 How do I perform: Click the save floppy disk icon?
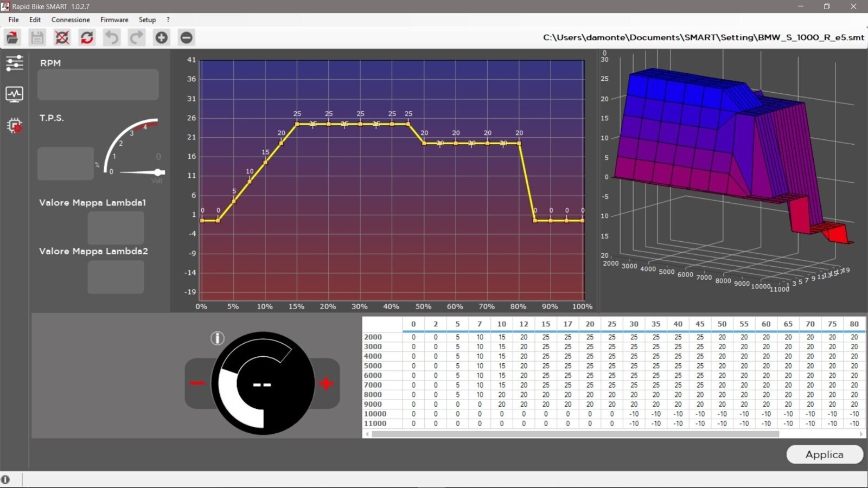[37, 37]
